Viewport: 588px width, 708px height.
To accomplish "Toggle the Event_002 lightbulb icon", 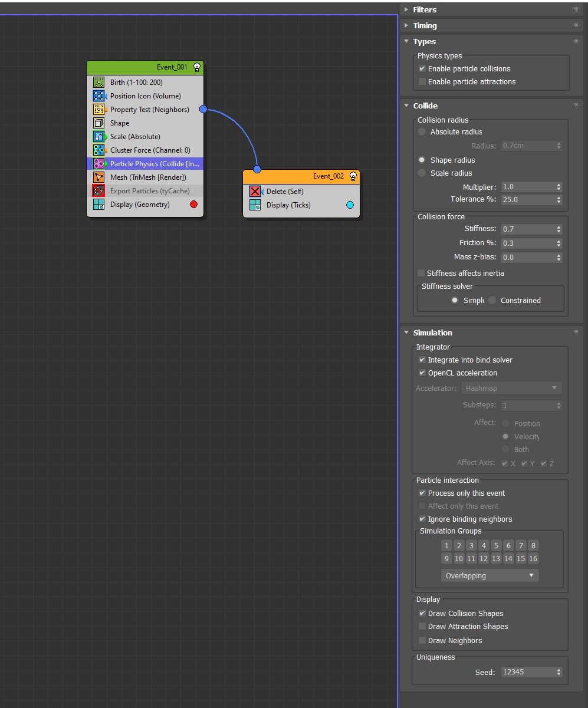I will (353, 176).
